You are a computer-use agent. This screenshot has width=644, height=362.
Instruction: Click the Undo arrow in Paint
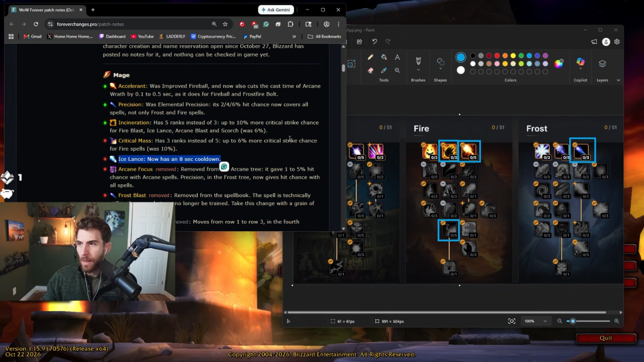click(375, 42)
